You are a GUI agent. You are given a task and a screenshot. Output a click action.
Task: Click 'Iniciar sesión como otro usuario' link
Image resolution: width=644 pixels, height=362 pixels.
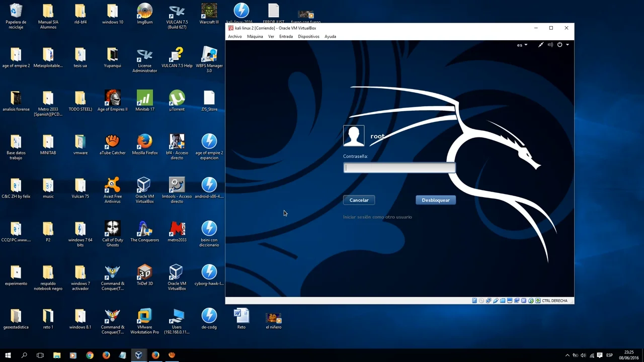point(377,217)
